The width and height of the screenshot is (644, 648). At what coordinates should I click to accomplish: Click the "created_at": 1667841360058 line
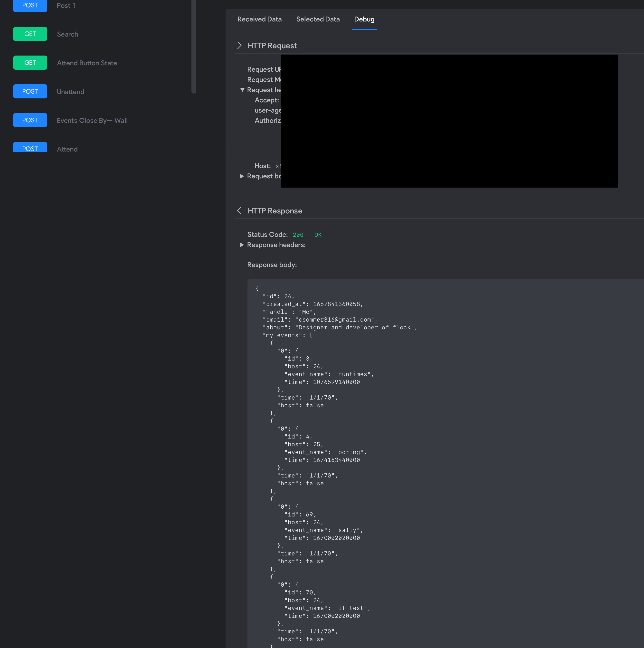pyautogui.click(x=313, y=304)
